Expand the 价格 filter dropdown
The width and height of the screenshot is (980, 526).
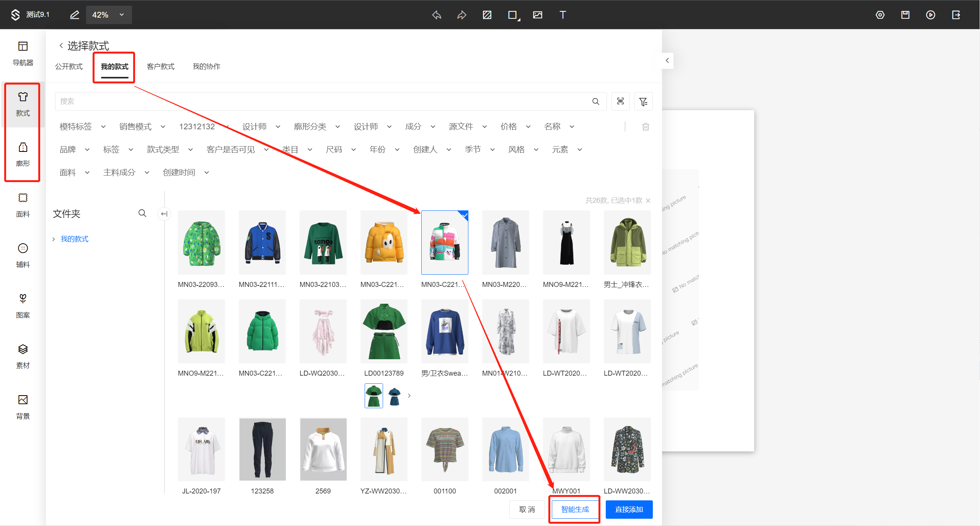515,127
